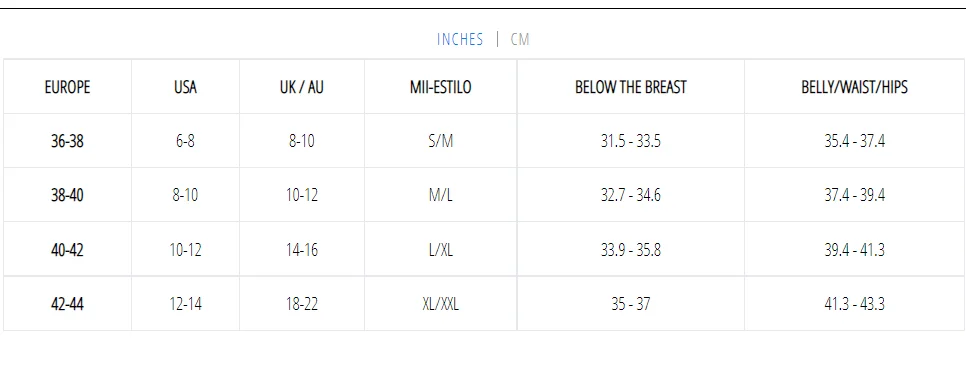Click the BELLY/WAIST/HIPS header
Screen dimensions: 966x366
854,87
